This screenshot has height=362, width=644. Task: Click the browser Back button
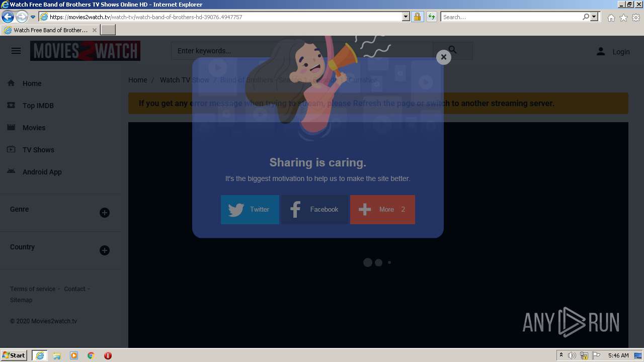coord(8,17)
